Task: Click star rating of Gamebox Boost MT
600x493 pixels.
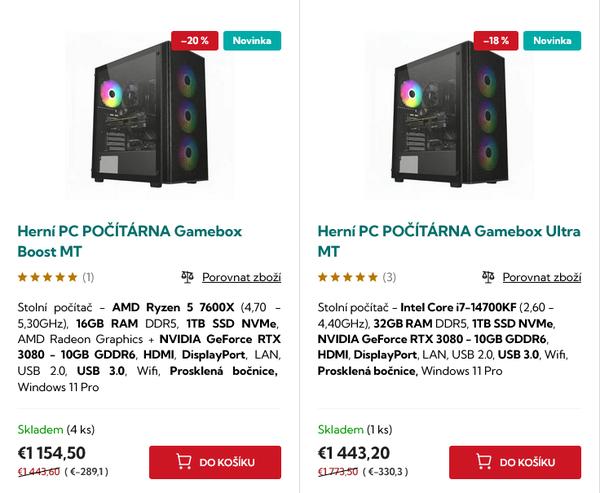Action: [47, 277]
